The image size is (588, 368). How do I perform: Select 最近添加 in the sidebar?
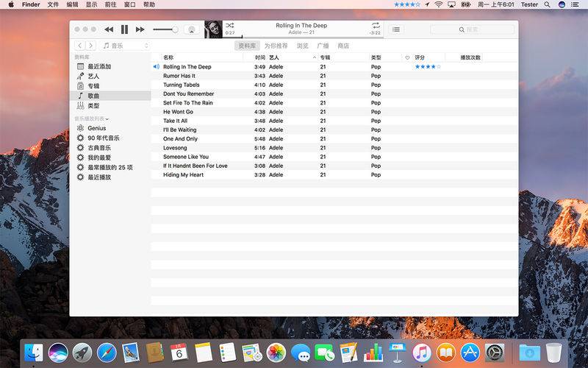(x=110, y=66)
